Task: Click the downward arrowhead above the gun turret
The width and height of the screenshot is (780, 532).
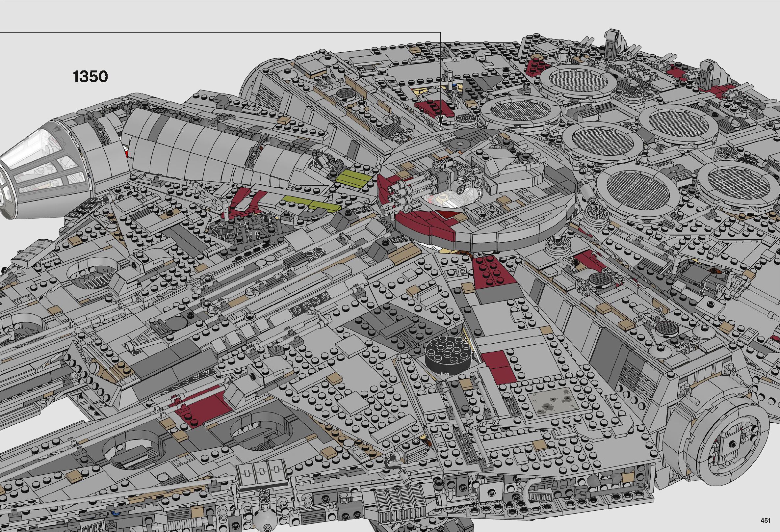Action: pos(440,121)
